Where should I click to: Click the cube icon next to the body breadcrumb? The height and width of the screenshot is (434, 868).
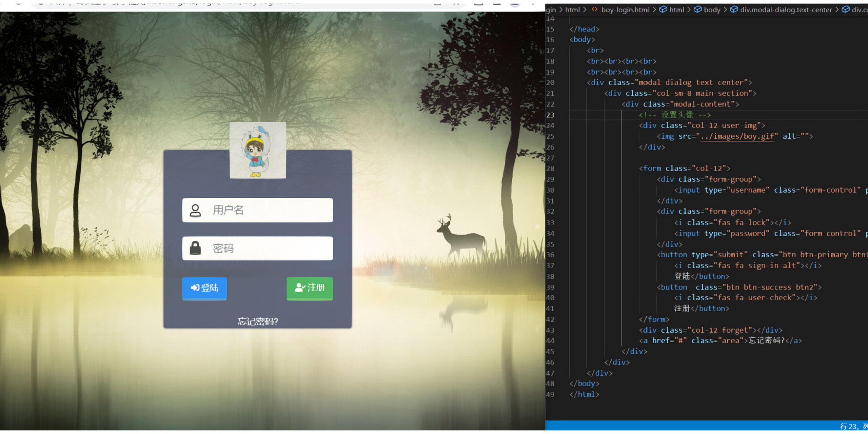698,9
